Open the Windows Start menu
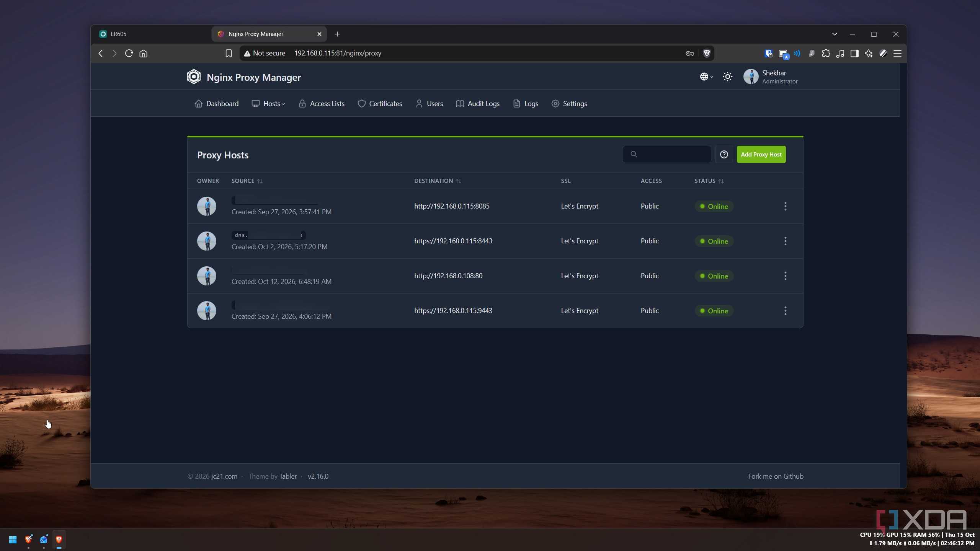980x551 pixels. (x=13, y=540)
